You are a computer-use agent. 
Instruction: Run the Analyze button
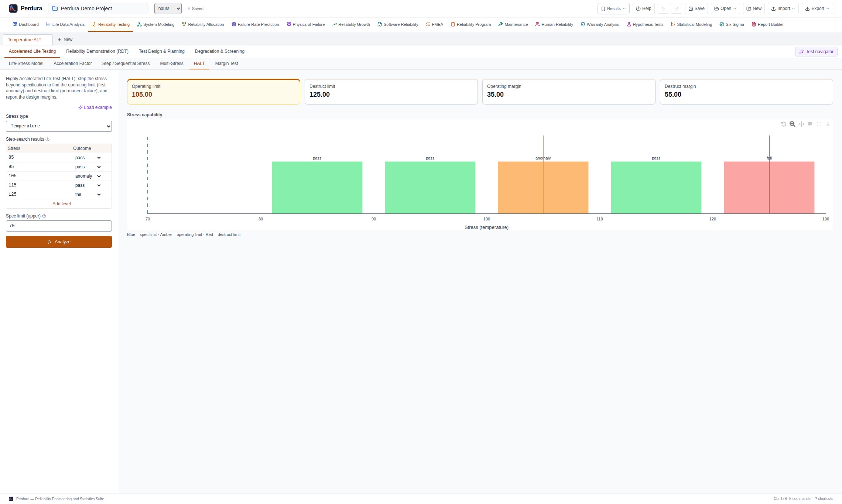pyautogui.click(x=59, y=242)
